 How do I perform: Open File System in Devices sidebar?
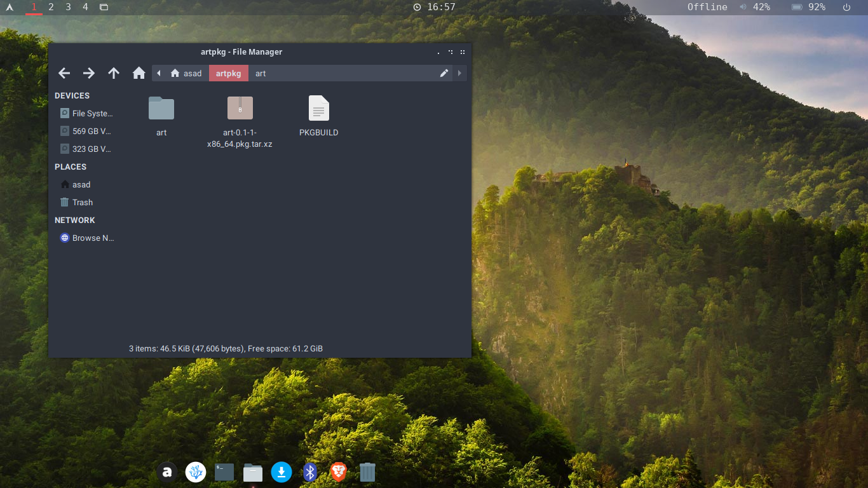pyautogui.click(x=86, y=113)
